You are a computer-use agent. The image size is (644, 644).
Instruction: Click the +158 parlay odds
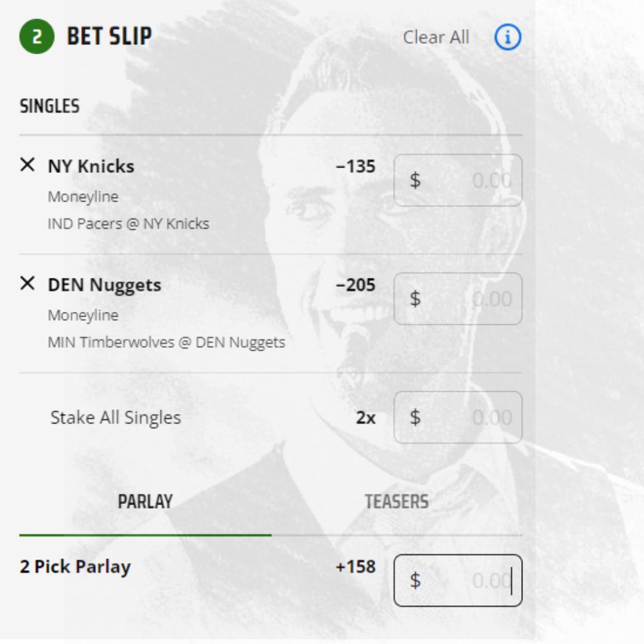pos(355,566)
